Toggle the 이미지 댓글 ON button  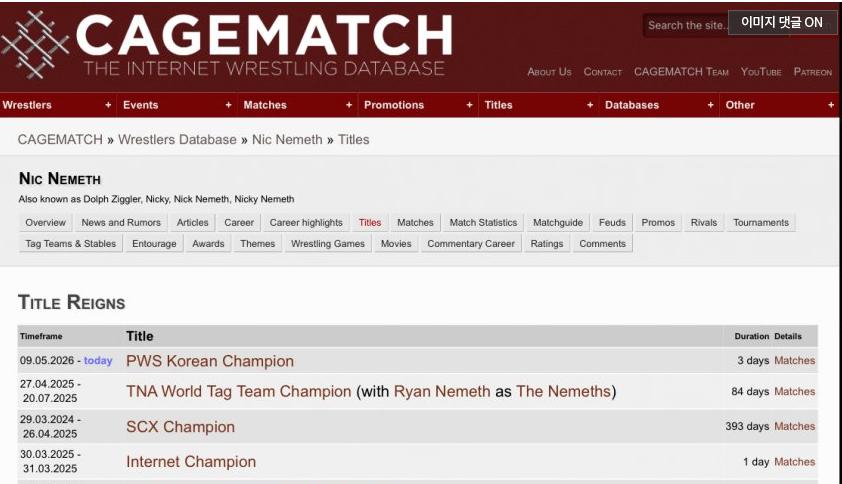[x=782, y=23]
